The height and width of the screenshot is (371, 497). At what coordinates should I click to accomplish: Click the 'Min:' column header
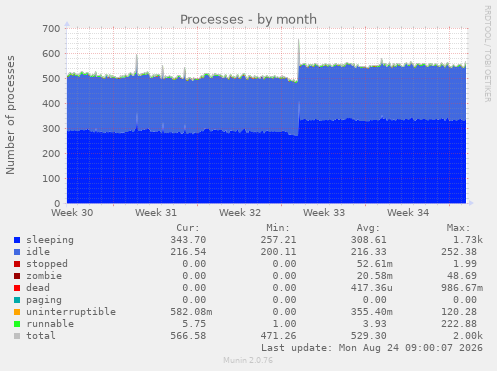[278, 228]
